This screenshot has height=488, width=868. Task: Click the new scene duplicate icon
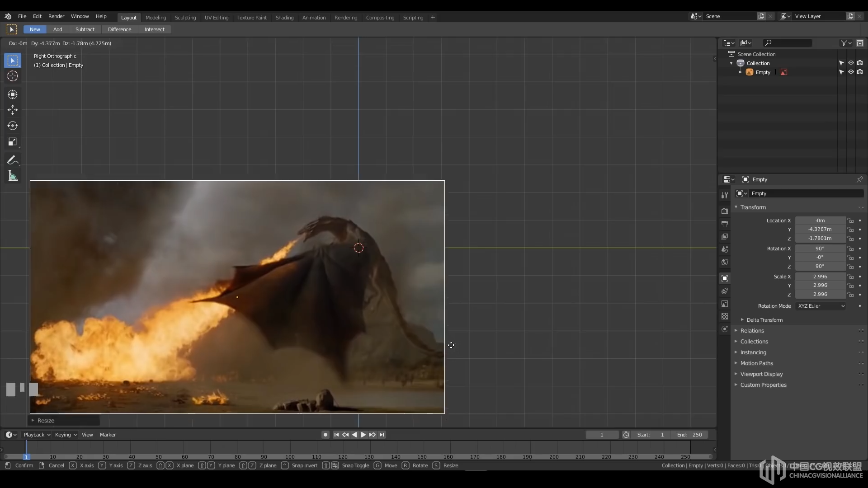pos(761,16)
